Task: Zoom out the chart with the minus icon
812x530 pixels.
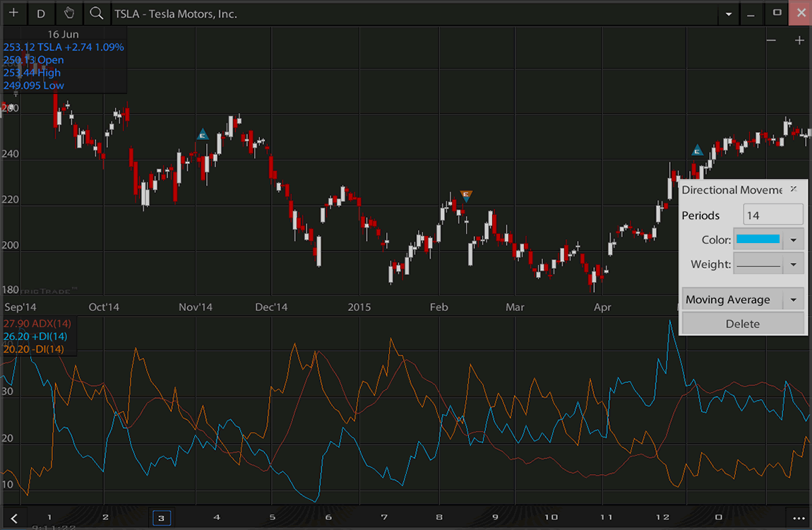Action: tap(771, 40)
